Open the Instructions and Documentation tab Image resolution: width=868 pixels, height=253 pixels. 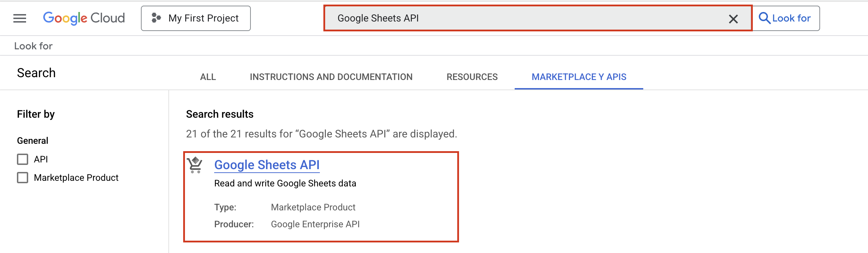coord(331,77)
